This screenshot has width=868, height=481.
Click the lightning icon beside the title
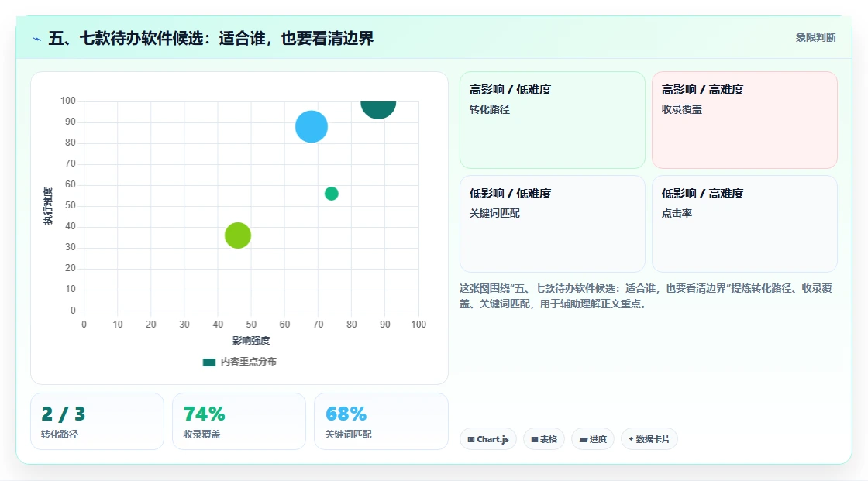point(37,39)
